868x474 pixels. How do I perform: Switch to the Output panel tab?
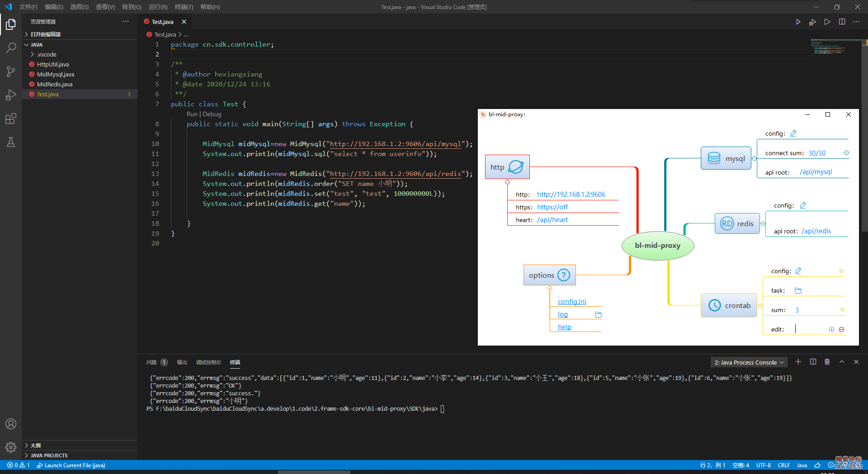(x=182, y=362)
